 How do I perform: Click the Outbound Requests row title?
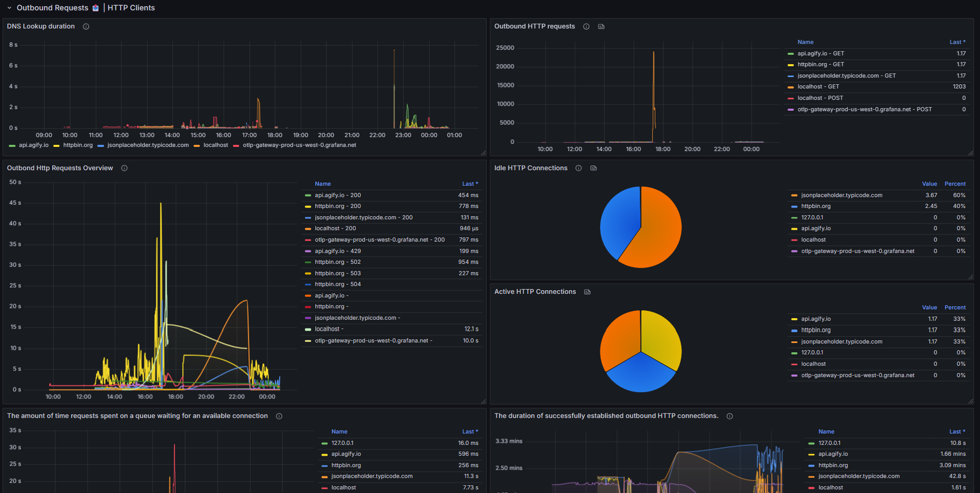[x=52, y=8]
